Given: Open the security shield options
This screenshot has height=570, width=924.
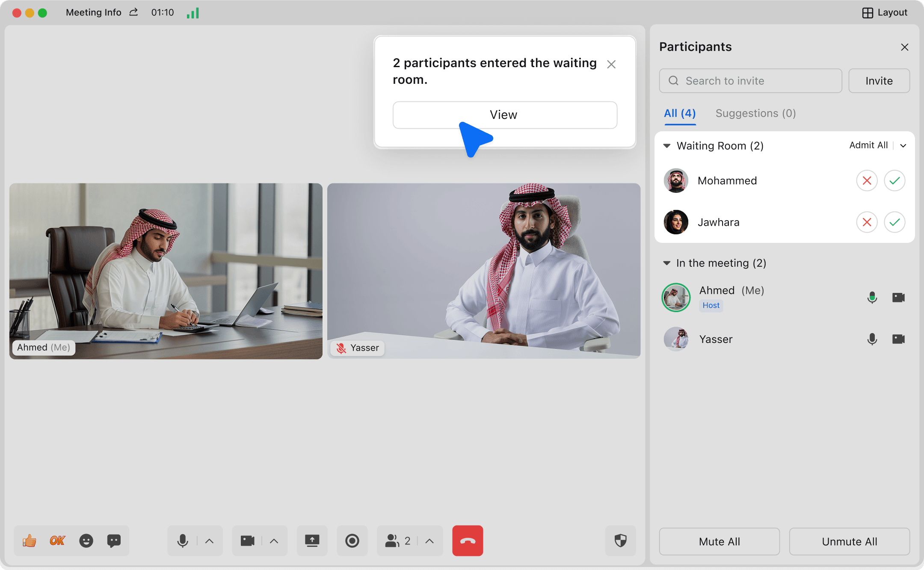Looking at the screenshot, I should pyautogui.click(x=620, y=541).
